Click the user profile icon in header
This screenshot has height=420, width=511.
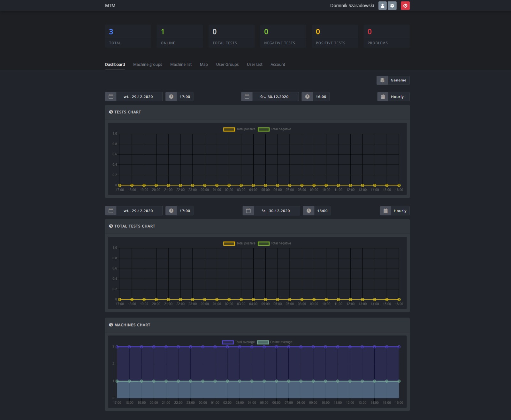[382, 6]
